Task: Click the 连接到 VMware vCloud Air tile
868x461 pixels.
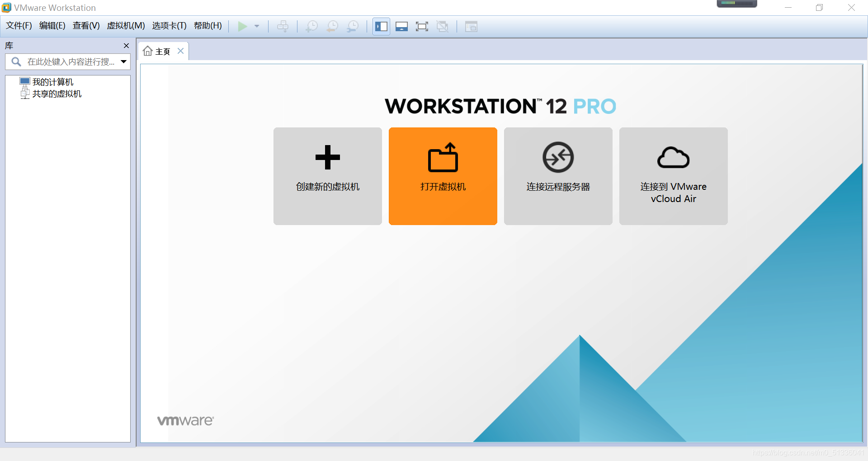Action: [674, 176]
